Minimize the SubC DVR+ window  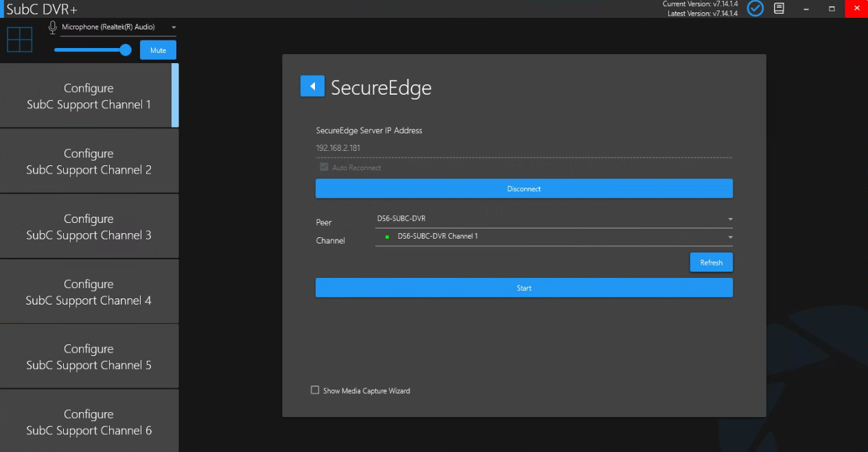[806, 8]
